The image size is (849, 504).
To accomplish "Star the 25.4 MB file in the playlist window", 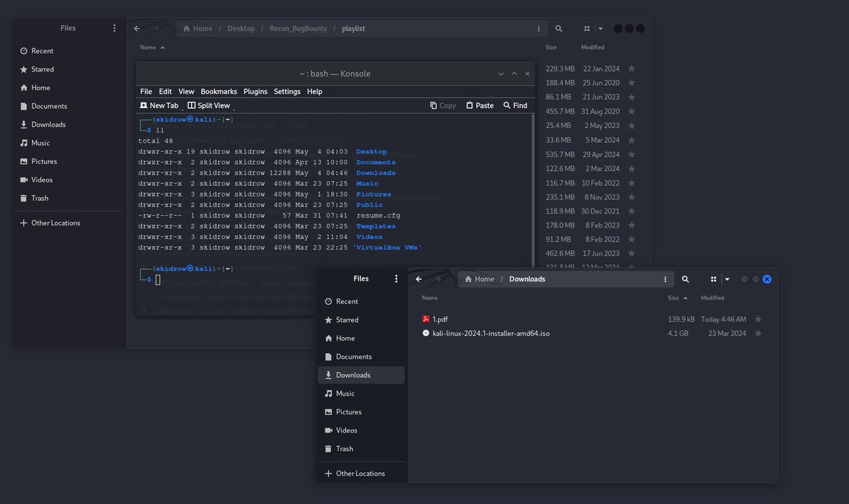I will point(632,126).
